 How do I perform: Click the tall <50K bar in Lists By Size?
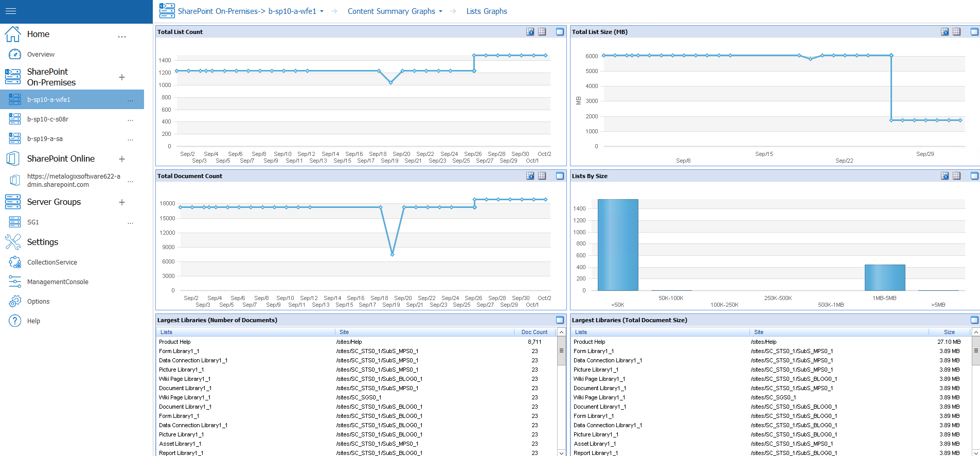617,245
